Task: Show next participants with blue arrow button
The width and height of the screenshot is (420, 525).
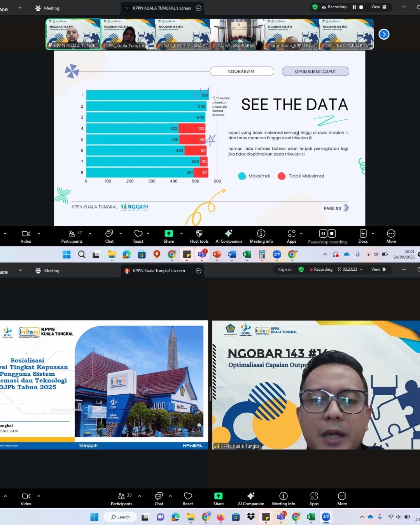Action: 384,34
